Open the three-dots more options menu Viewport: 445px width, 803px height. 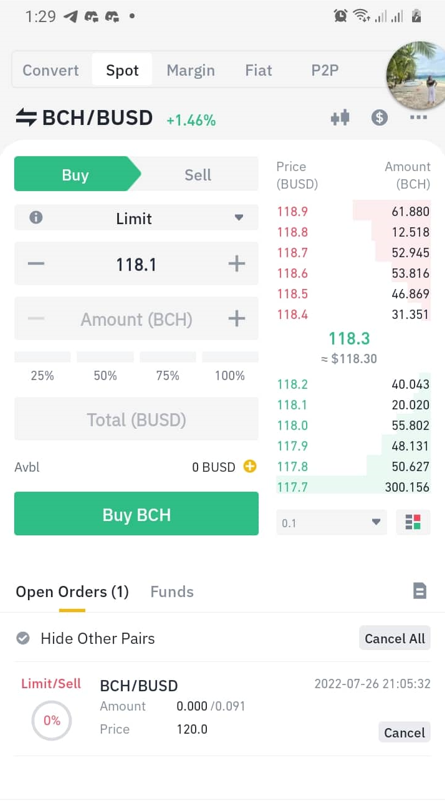coord(418,118)
